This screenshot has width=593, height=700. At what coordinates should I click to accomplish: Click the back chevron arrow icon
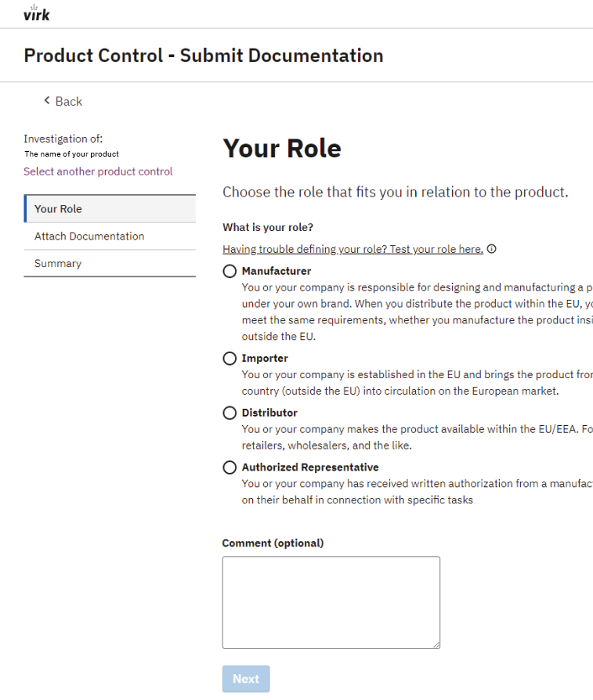coord(47,100)
